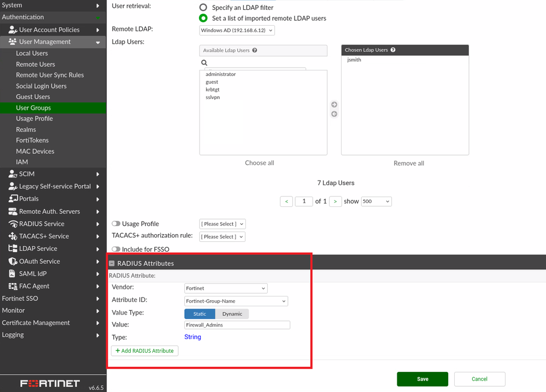Image resolution: width=546 pixels, height=392 pixels.
Task: Open the Remote LDAP Windows AD dropdown
Action: 237,30
